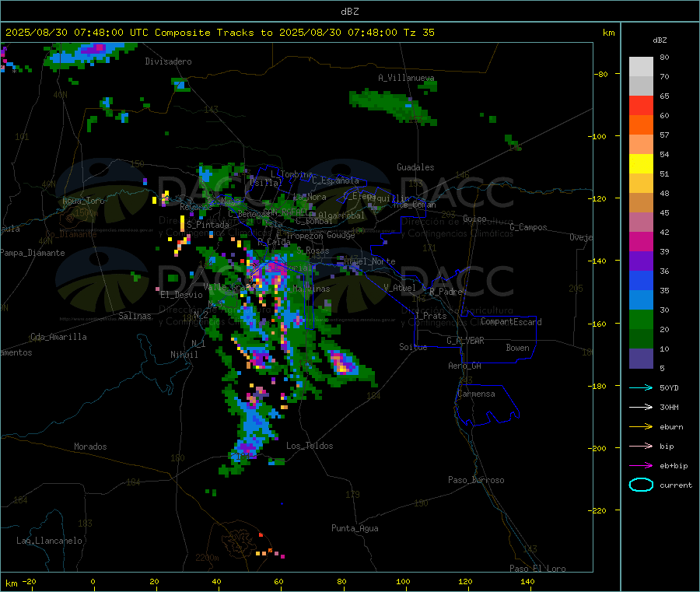Viewport: 700px width, 592px height.
Task: Select the 20 dBZ green color swatch
Action: (641, 319)
